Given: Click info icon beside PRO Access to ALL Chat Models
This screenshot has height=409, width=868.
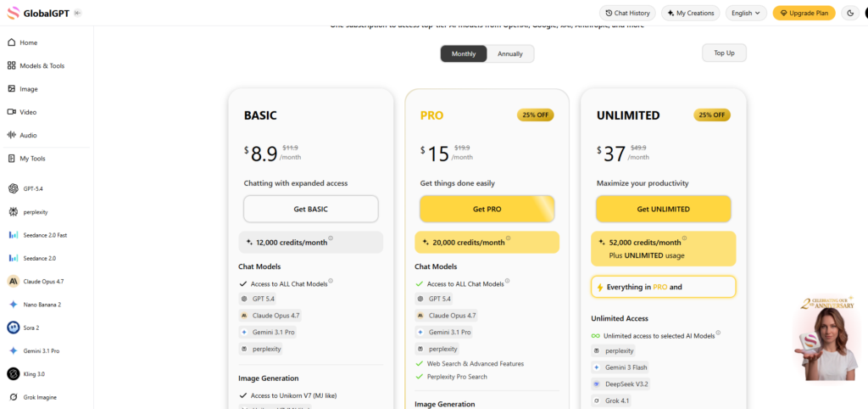Looking at the screenshot, I should pos(507,281).
